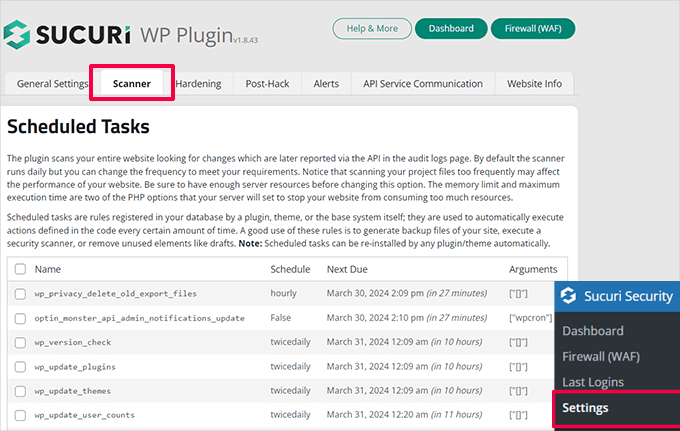The height and width of the screenshot is (431, 680).
Task: Enable the wp_update_plugins task checkbox
Action: 20,367
